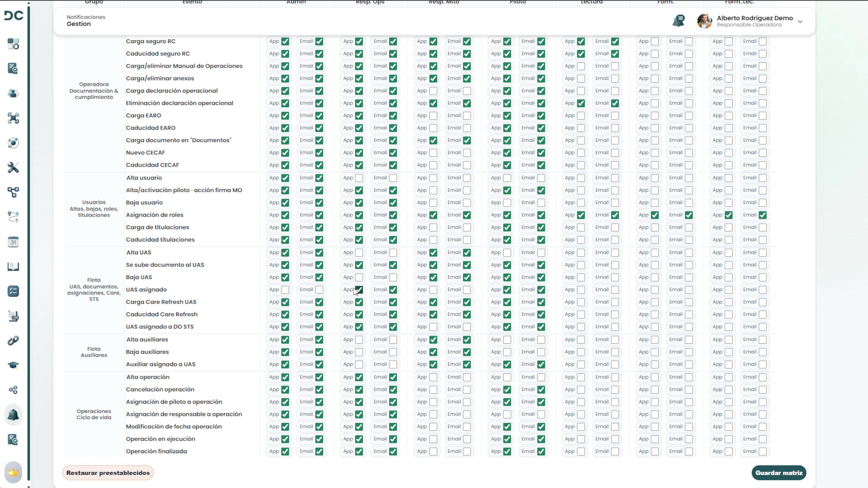Uncheck Admin App for Carga seguro RC
The width and height of the screenshot is (868, 488).
pyautogui.click(x=285, y=41)
